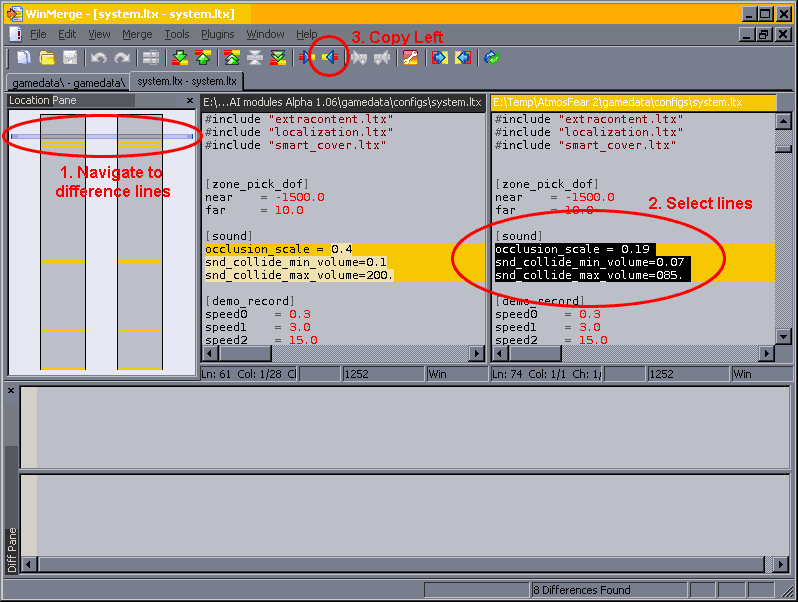Click the All Right toolbar icon
This screenshot has width=798, height=602.
(x=440, y=58)
